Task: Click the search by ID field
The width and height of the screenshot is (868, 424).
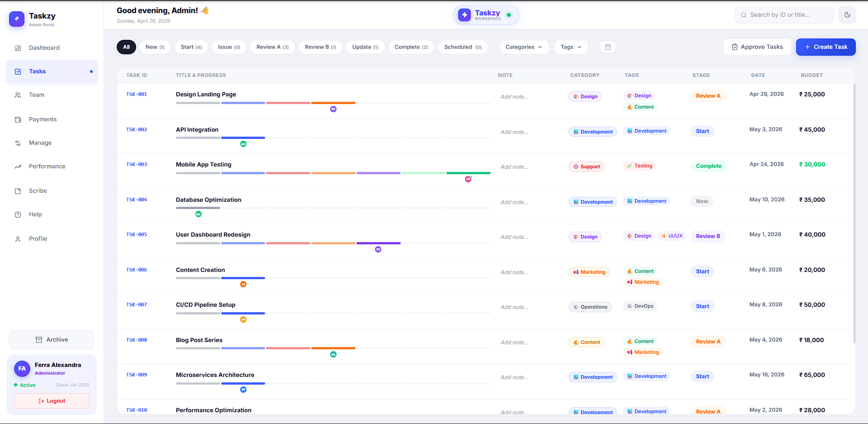Action: tap(784, 15)
